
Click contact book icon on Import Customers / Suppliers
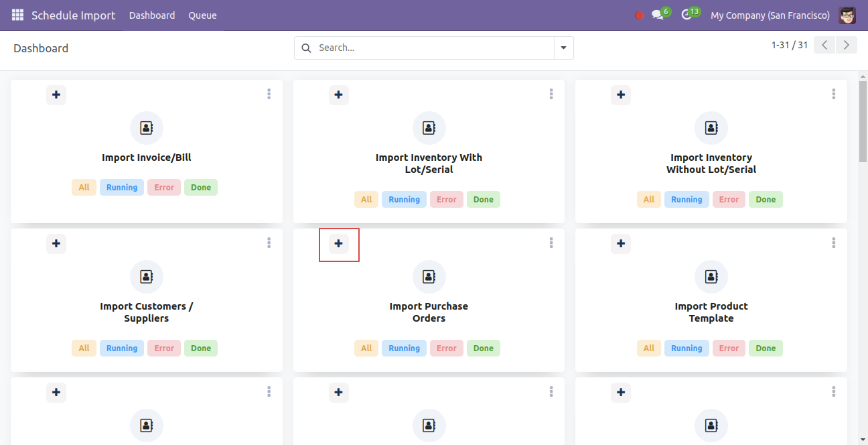tap(147, 277)
